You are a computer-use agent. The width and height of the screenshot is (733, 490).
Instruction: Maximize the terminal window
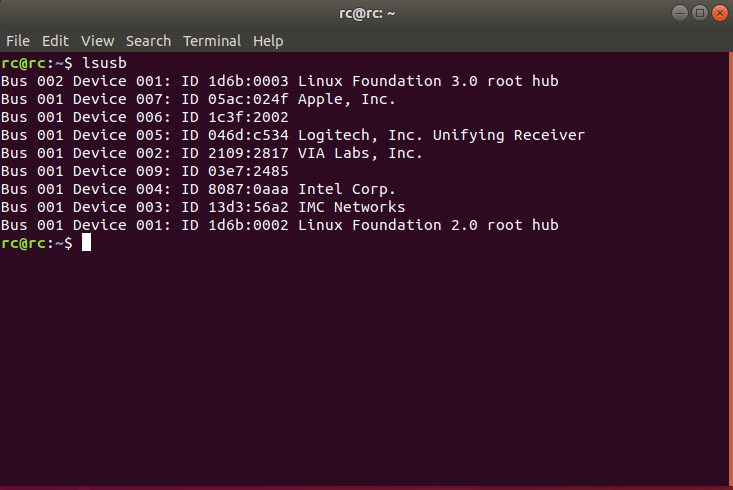coord(700,13)
